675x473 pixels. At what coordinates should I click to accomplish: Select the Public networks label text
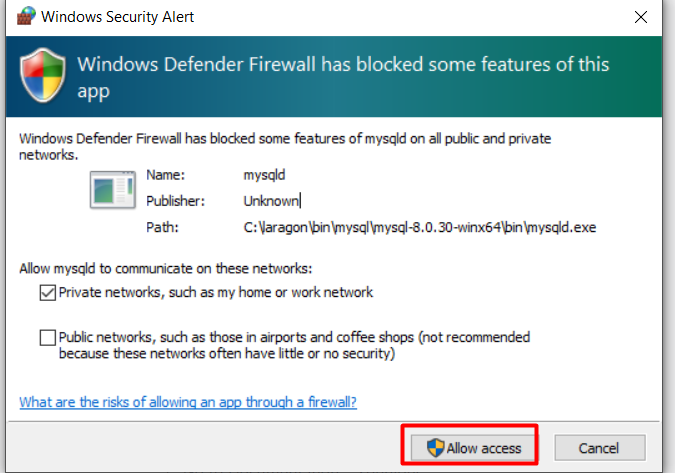coord(294,345)
